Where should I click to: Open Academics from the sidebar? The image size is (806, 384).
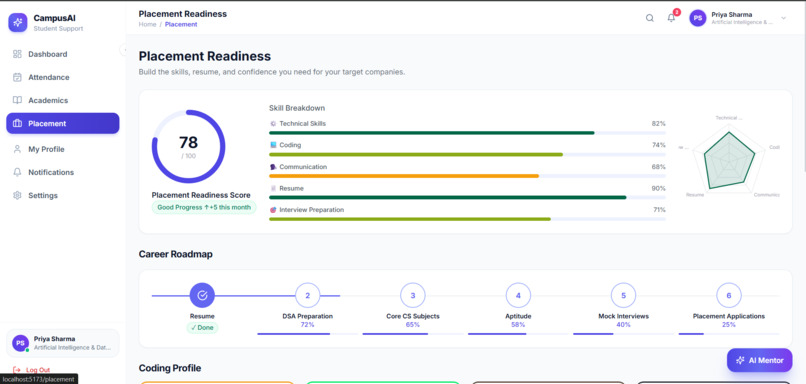pos(63,100)
